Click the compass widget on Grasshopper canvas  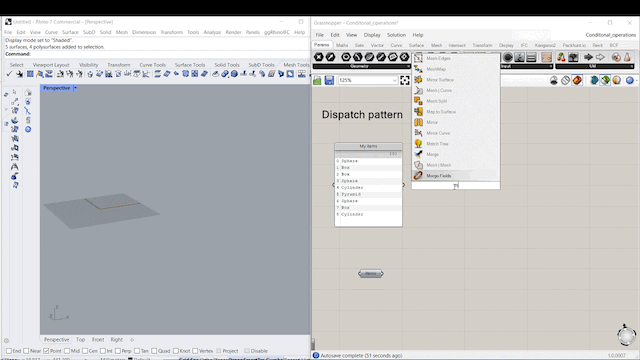pyautogui.click(x=627, y=336)
